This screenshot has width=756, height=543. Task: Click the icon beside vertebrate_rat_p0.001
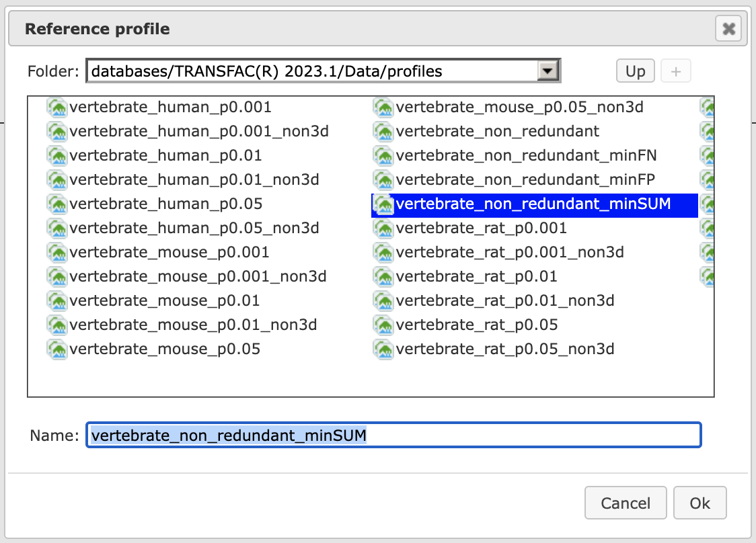[x=384, y=228]
